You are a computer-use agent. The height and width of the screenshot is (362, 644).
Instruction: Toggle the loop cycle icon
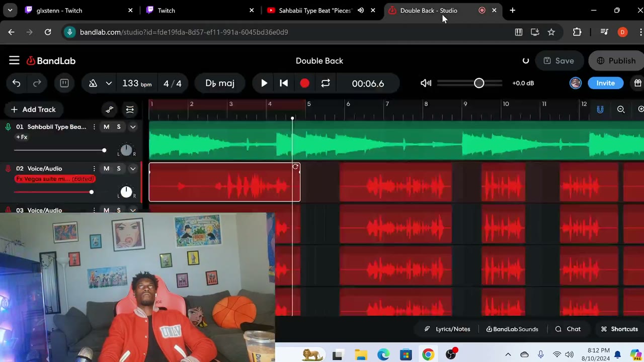pos(326,83)
